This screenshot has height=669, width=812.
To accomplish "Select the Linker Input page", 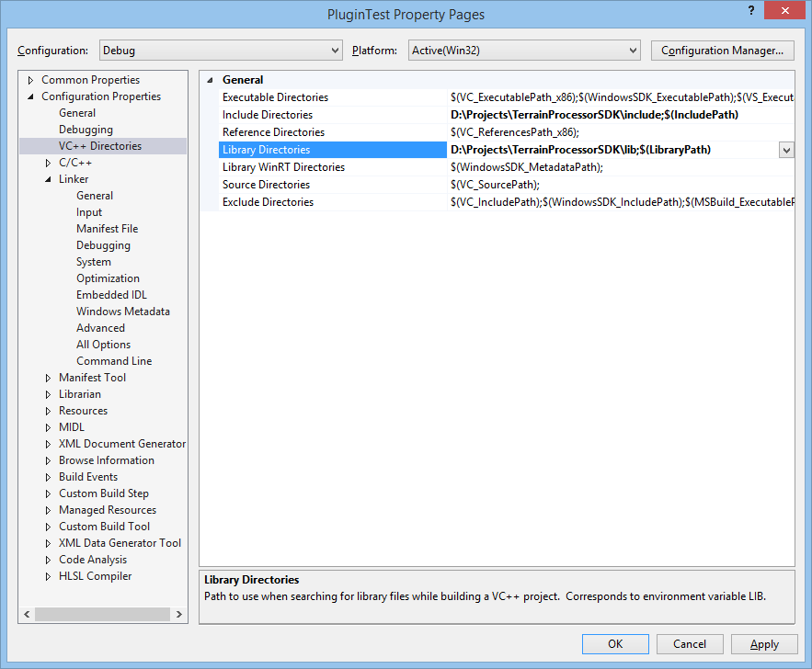I will [x=89, y=212].
